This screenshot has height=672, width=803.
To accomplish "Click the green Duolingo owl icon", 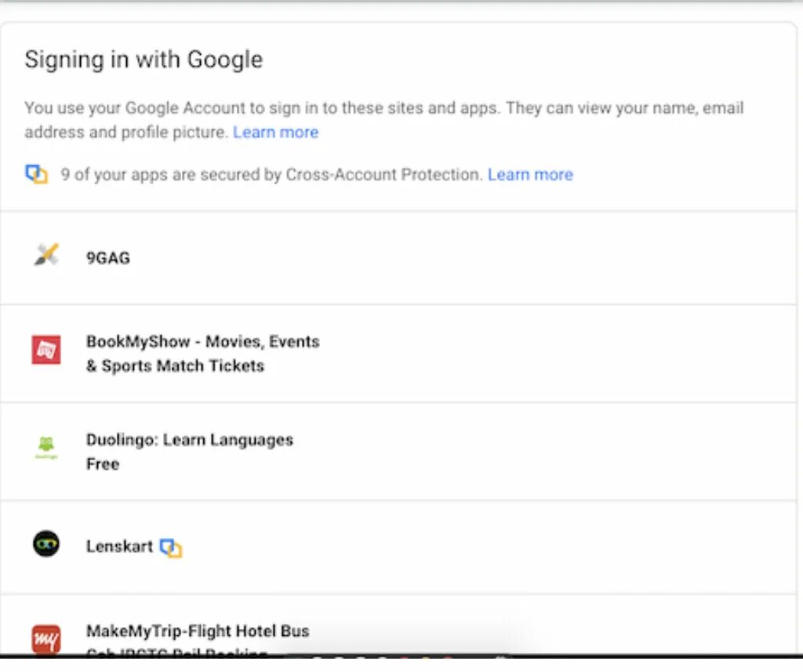I will click(46, 448).
